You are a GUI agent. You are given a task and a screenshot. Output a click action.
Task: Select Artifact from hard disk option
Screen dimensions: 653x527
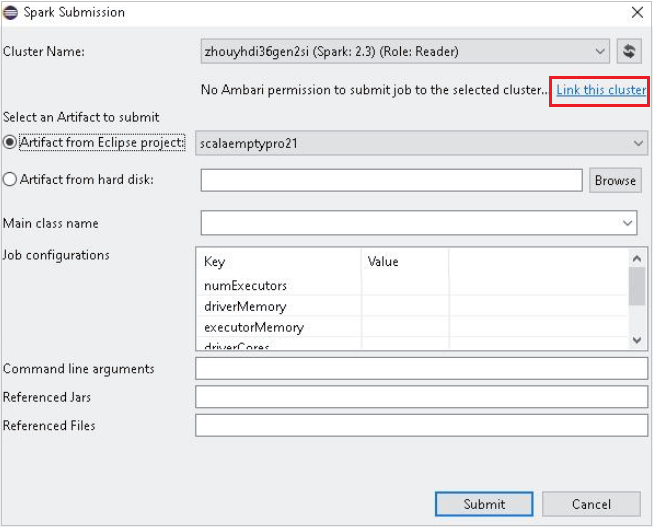point(10,180)
